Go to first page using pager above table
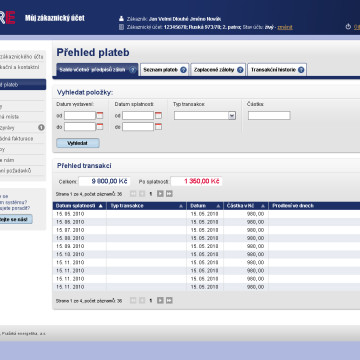Image resolution: width=360 pixels, height=360 pixels. click(x=133, y=194)
